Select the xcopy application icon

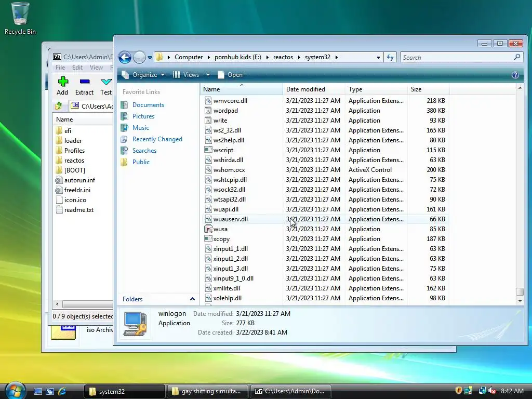(x=208, y=239)
